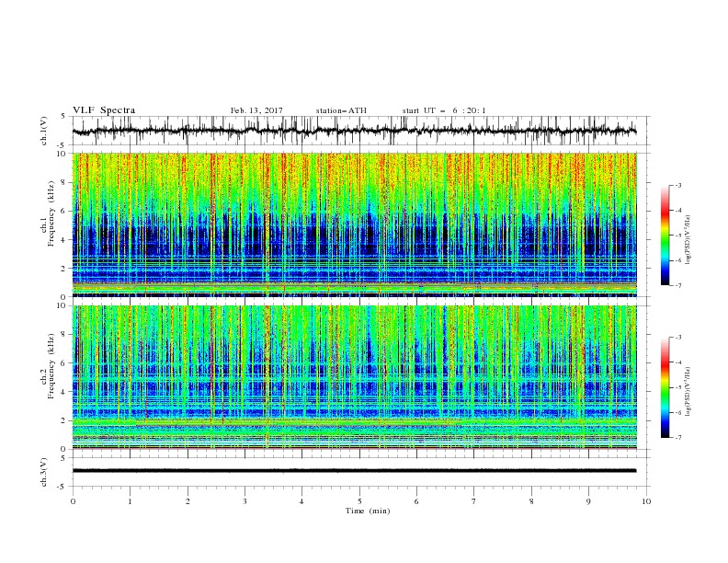The image size is (728, 563).
Task: Click the ch.2 spectrogram panel
Action: (355, 377)
